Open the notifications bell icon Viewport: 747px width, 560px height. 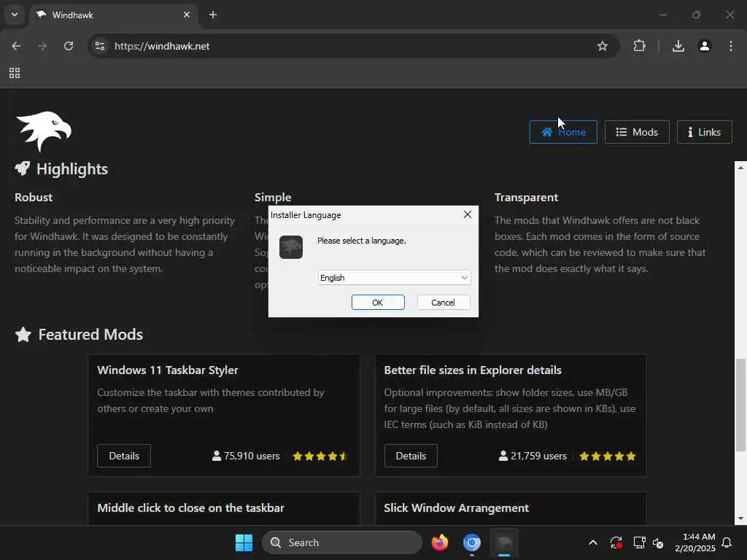tap(727, 542)
